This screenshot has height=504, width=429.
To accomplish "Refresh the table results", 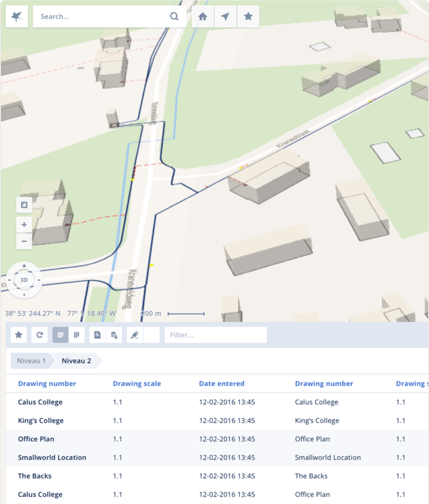I will [40, 335].
